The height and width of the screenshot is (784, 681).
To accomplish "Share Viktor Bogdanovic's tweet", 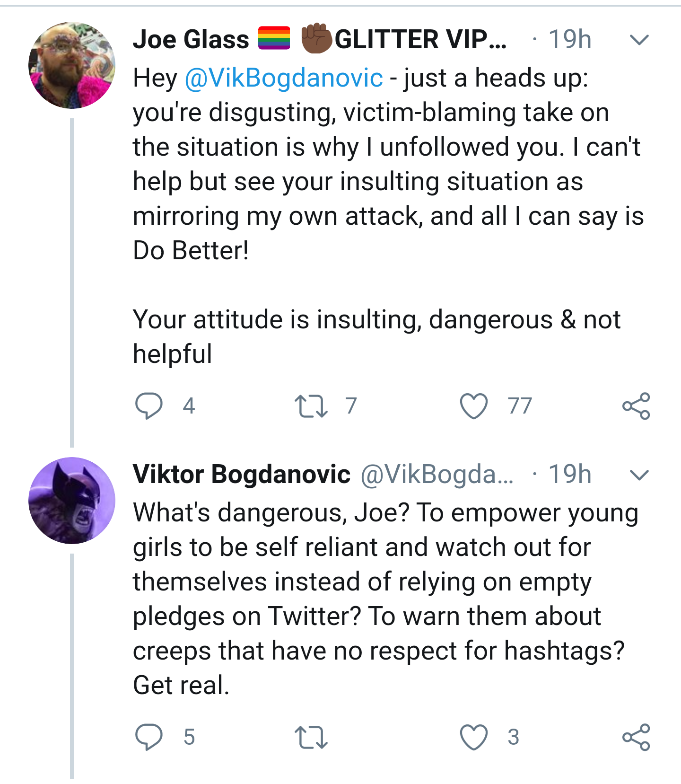I will point(636,737).
